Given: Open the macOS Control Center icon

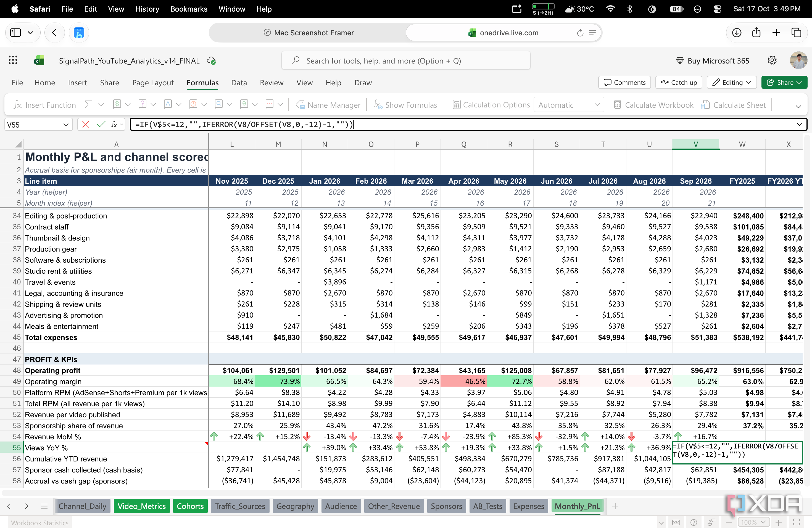Looking at the screenshot, I should click(717, 9).
